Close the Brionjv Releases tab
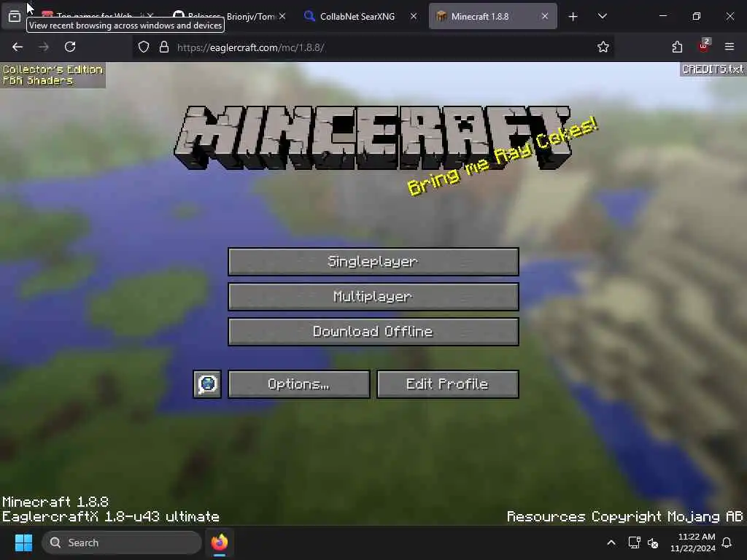 pyautogui.click(x=282, y=16)
